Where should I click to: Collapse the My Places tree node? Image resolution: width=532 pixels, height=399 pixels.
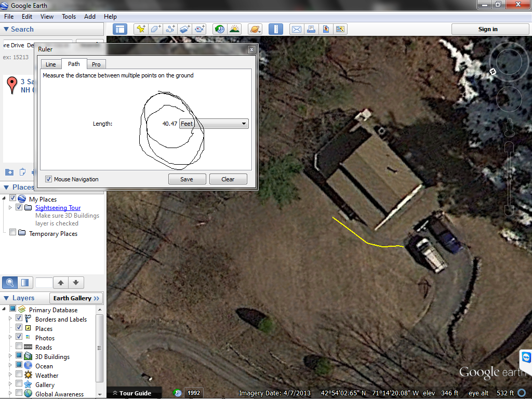click(x=4, y=198)
